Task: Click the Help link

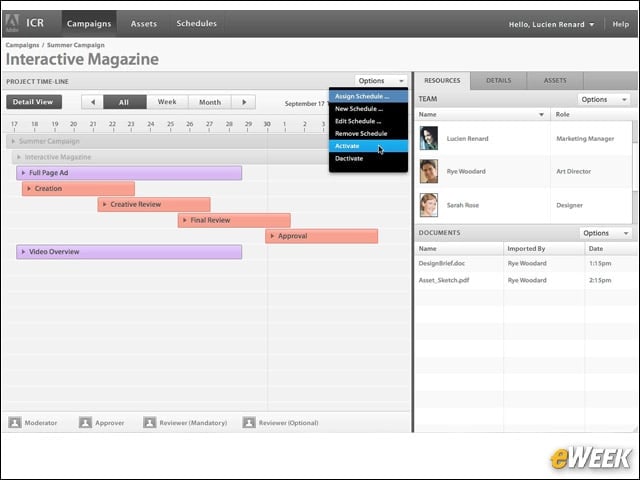Action: 620,24
